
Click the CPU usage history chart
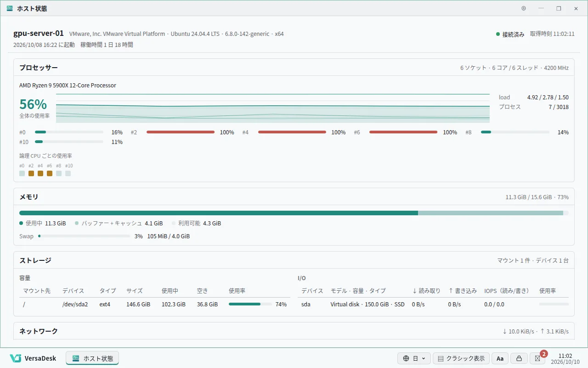(273, 108)
